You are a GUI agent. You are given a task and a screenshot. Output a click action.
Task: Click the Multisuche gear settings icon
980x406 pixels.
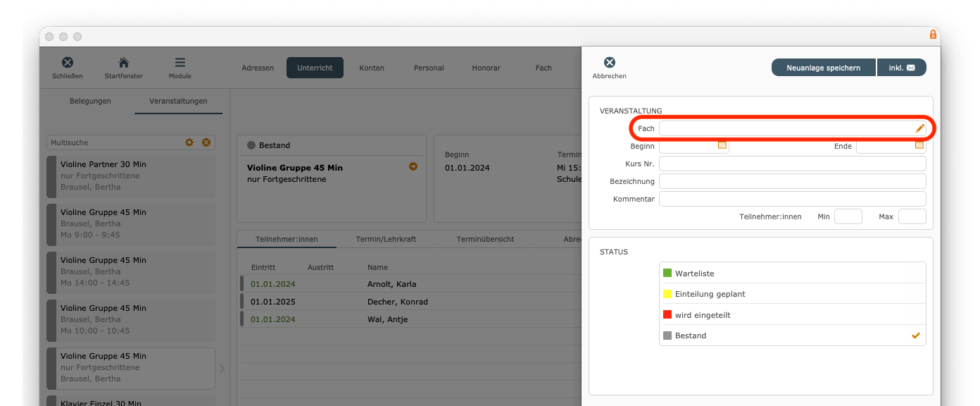tap(189, 142)
